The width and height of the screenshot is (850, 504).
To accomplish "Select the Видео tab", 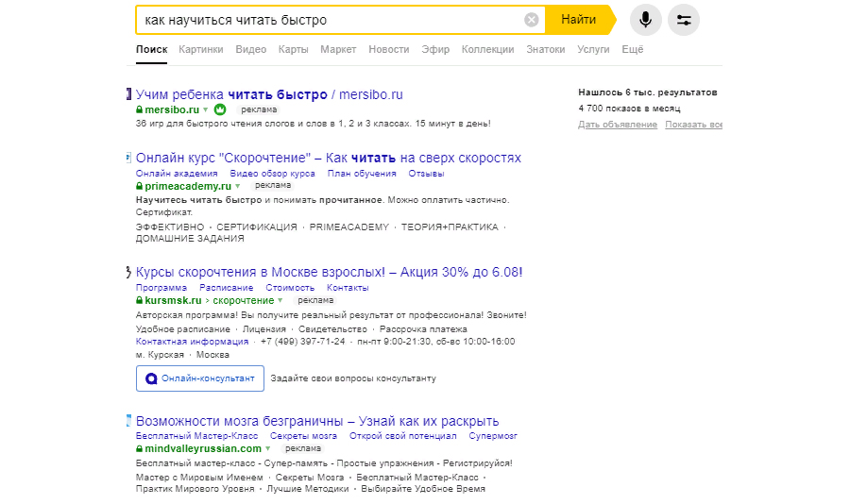I will (x=250, y=49).
